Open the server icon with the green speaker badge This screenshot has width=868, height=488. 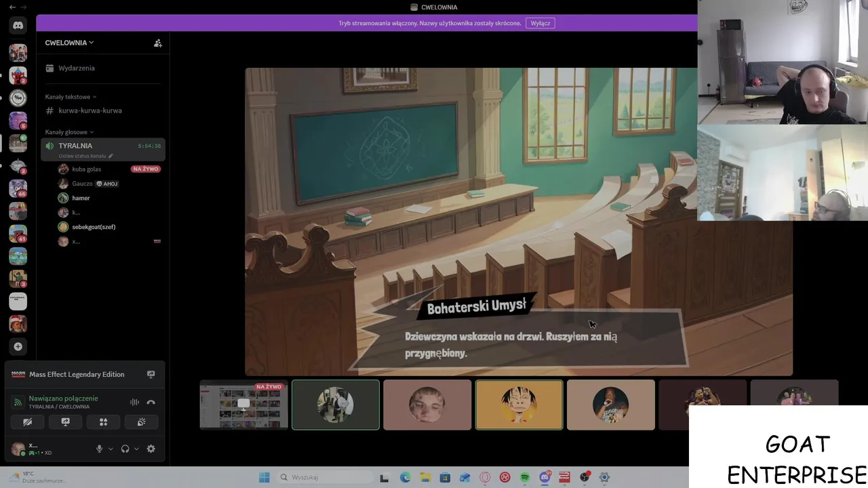coord(18,143)
